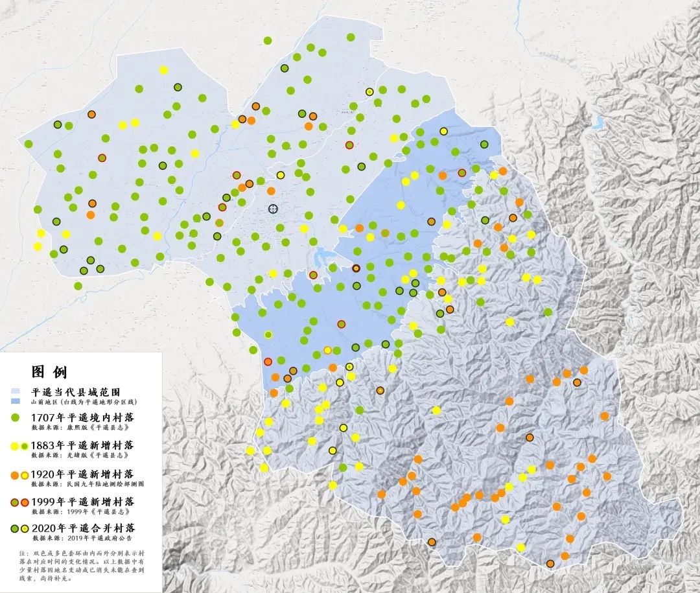Image resolution: width=700 pixels, height=593 pixels.
Task: Click the crosshair marker at the county seat
Action: pos(274,209)
